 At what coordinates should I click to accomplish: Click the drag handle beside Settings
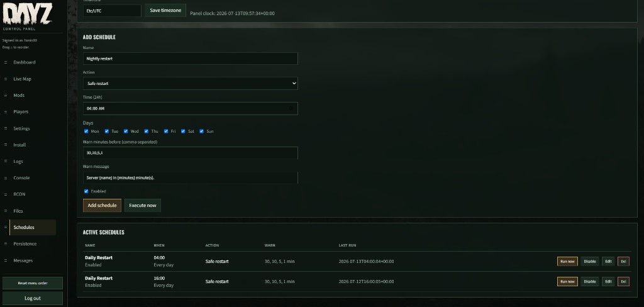(x=6, y=128)
